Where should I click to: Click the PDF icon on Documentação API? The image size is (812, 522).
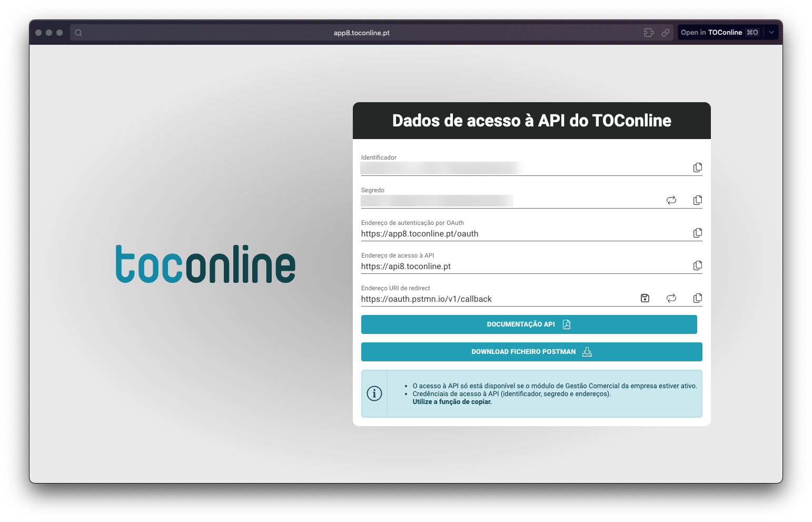567,324
